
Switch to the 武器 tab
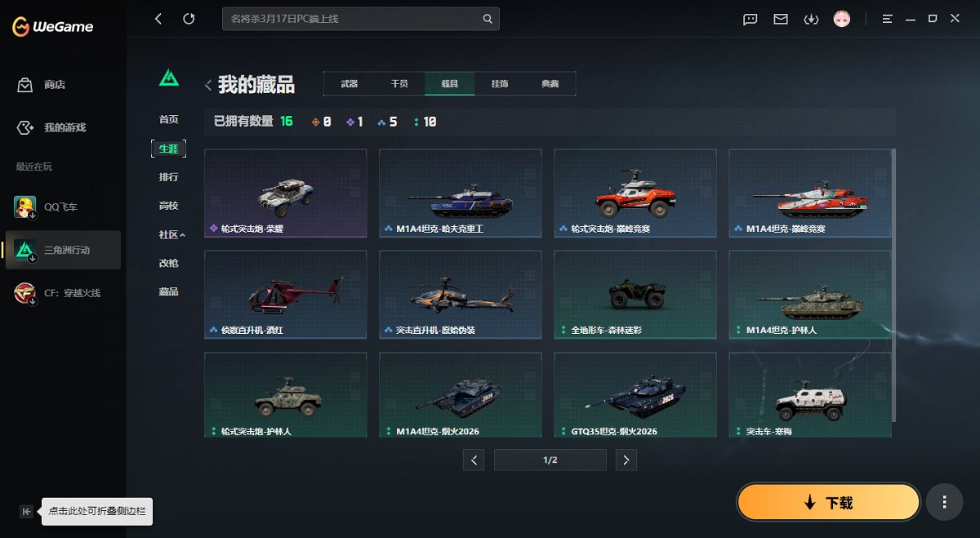(x=349, y=83)
